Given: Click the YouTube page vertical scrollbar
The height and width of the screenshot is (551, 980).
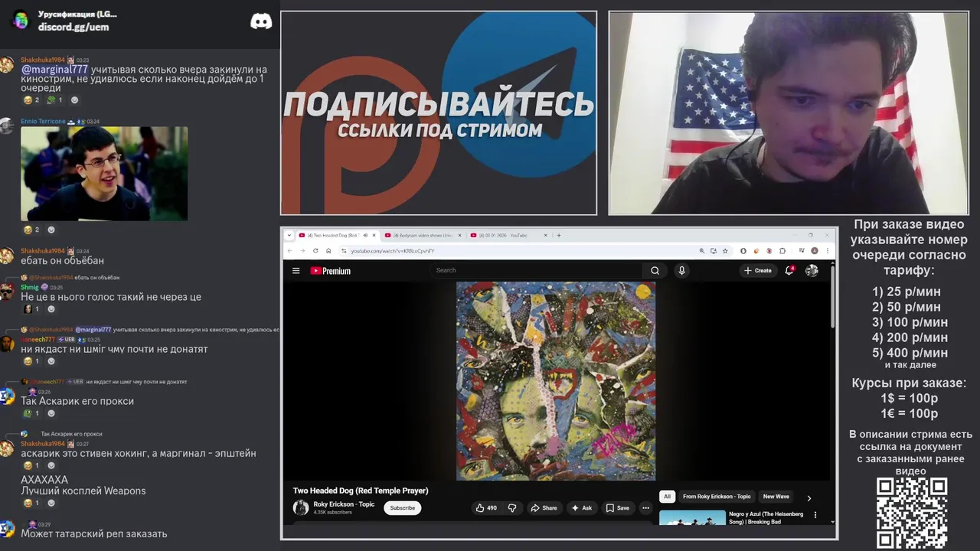Looking at the screenshot, I should click(832, 297).
